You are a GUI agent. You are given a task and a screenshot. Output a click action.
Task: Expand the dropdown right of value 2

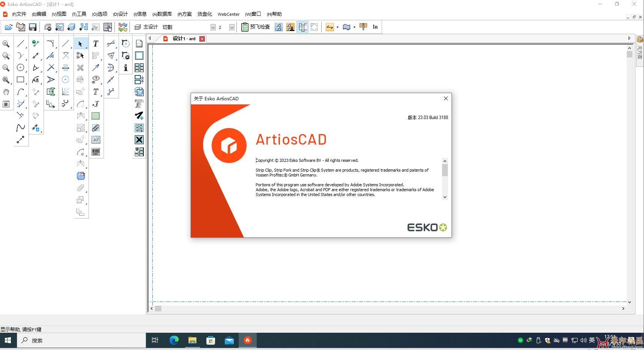[x=232, y=27]
